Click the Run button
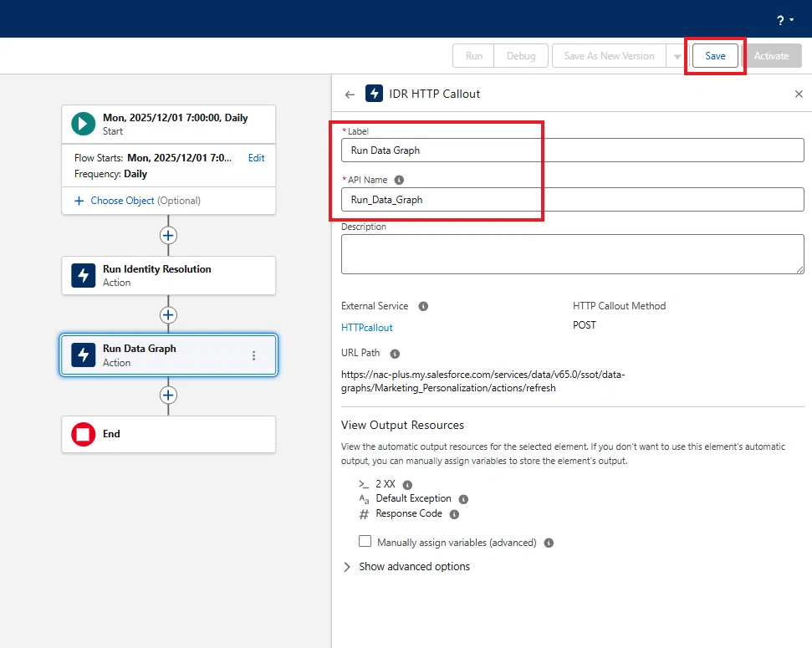812x648 pixels. click(x=474, y=56)
